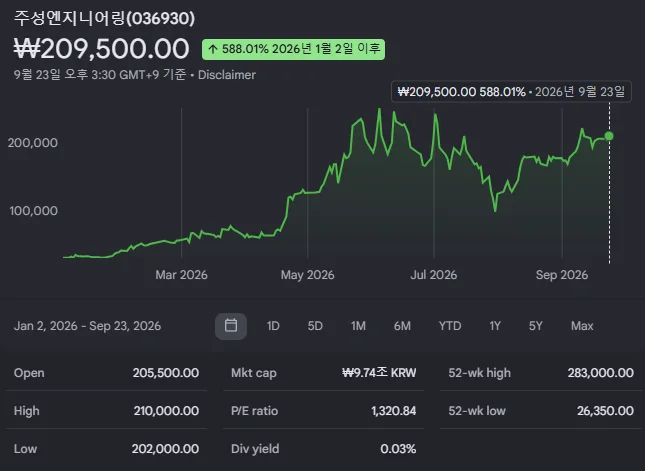Select the 5D time range tab
The height and width of the screenshot is (471, 645).
click(315, 326)
